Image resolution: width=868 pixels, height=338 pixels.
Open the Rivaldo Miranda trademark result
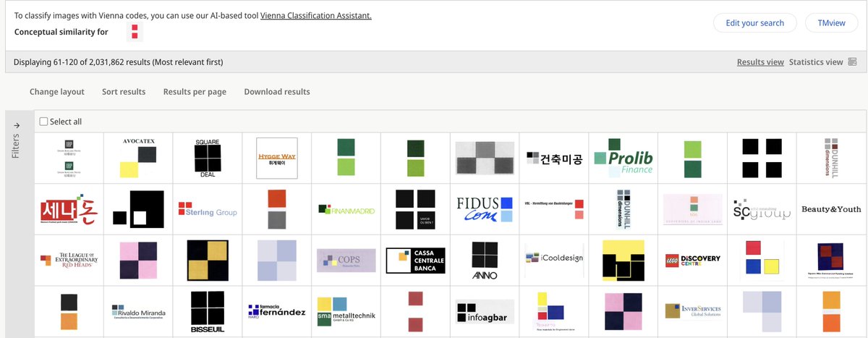point(138,311)
